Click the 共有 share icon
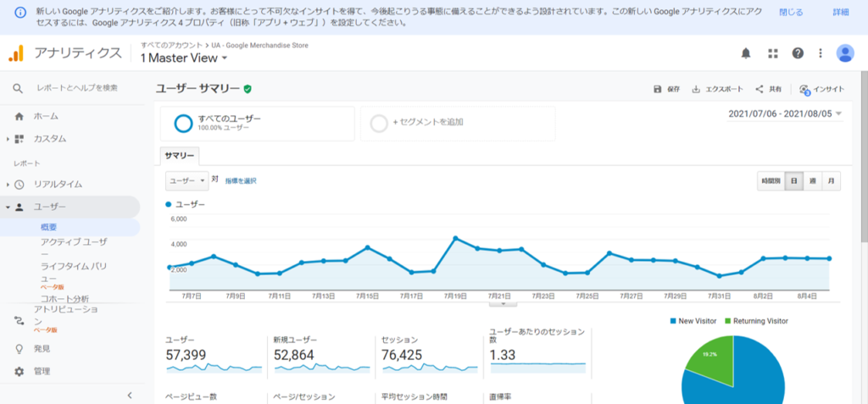Viewport: 868px width, 404px height. (759, 89)
